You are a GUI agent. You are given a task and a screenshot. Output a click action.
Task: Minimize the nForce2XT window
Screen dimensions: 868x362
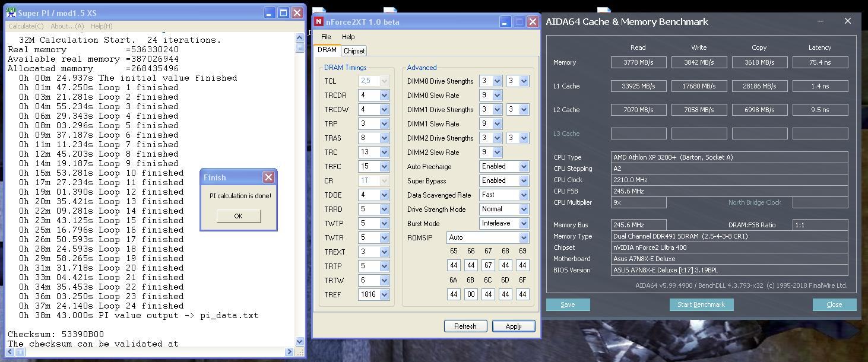[x=505, y=22]
